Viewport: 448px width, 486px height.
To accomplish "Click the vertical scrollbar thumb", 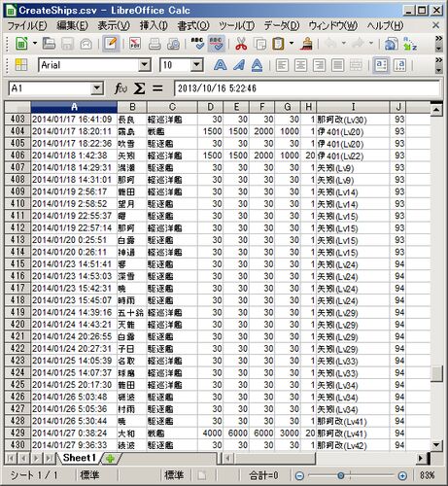I will pyautogui.click(x=436, y=374).
